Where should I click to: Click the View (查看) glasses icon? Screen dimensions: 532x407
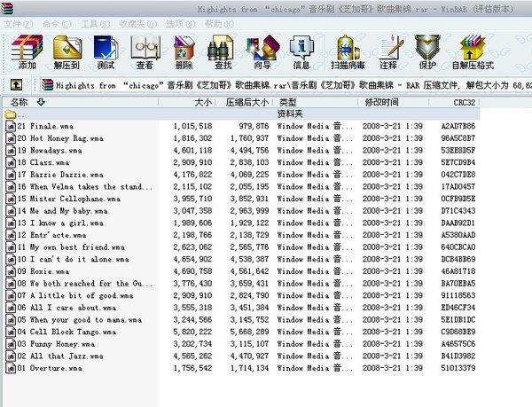coord(145,48)
